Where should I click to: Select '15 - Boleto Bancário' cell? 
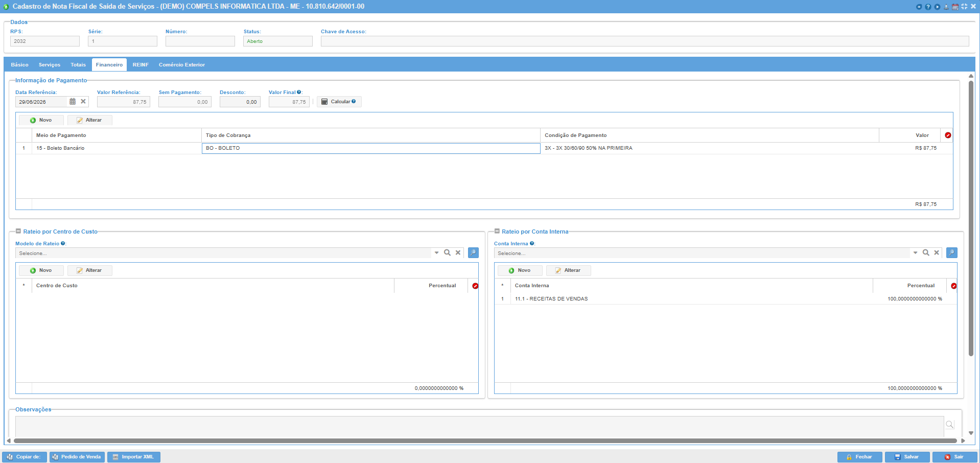[116, 148]
